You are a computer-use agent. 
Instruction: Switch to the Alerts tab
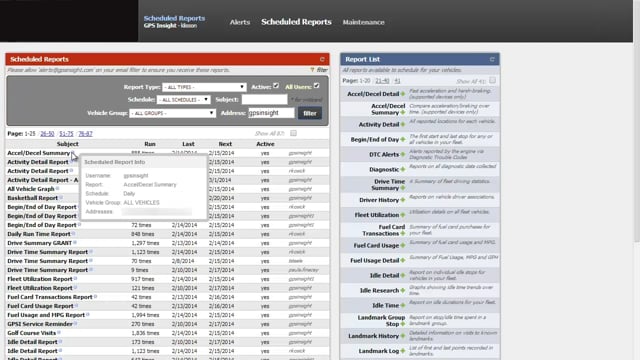coord(240,22)
